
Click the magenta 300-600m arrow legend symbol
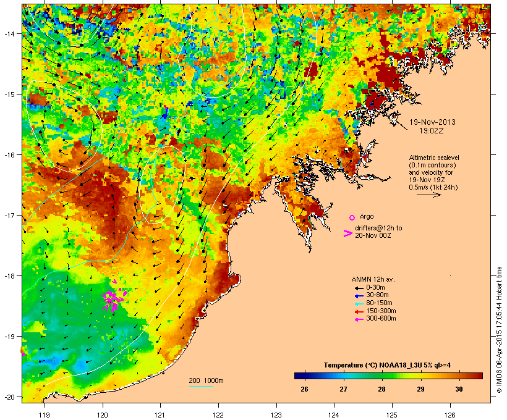[359, 319]
